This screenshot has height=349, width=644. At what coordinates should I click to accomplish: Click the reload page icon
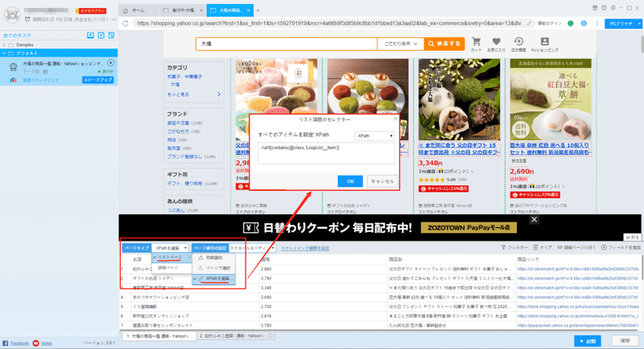(126, 23)
